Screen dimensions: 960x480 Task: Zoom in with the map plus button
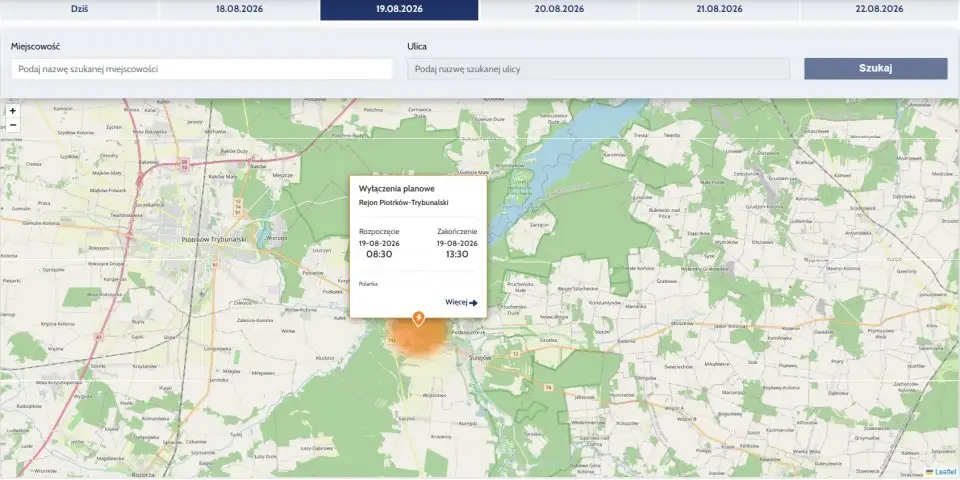[12, 111]
